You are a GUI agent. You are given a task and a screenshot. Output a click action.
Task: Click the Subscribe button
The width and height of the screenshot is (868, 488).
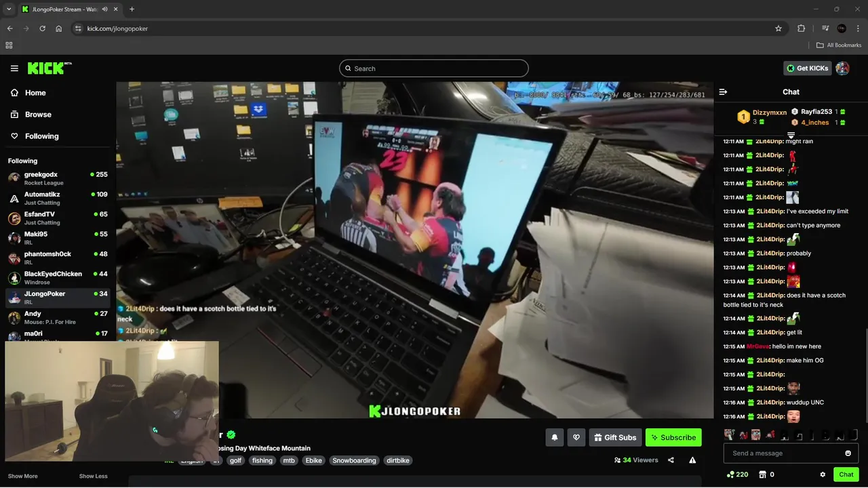tap(673, 438)
